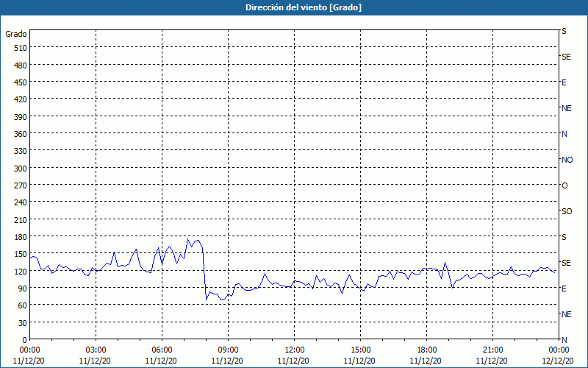Screen dimensions: 588x368
Task: Select the 11/12/20 date under 12:00
Action: [x=295, y=361]
